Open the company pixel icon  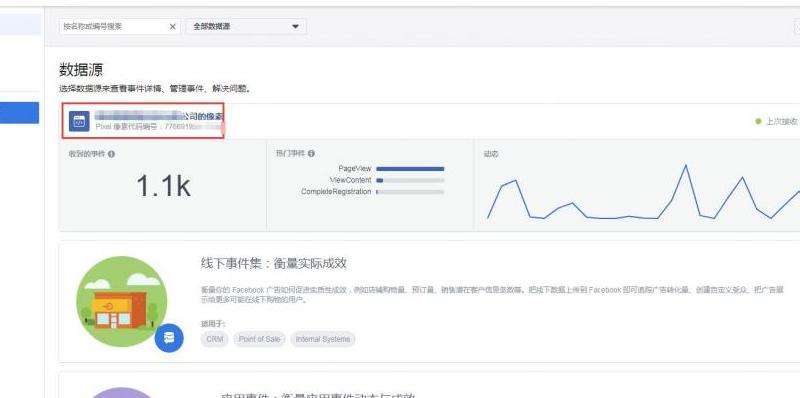[x=79, y=121]
